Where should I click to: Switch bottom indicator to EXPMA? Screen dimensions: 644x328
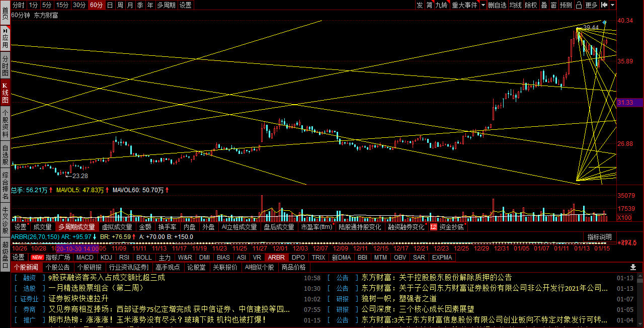coord(442,257)
